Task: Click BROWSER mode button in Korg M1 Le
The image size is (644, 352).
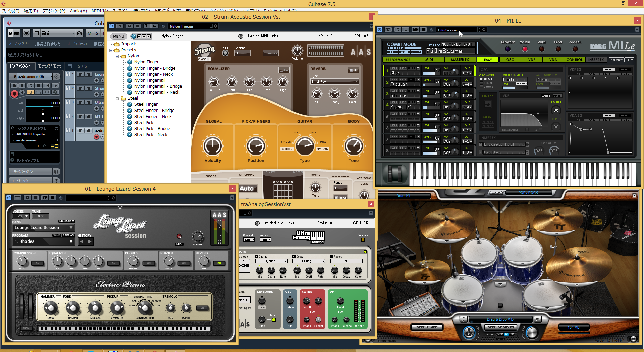Action: click(508, 49)
